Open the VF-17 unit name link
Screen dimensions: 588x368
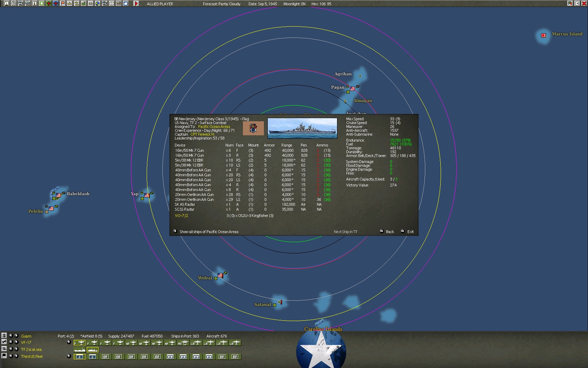pos(26,342)
